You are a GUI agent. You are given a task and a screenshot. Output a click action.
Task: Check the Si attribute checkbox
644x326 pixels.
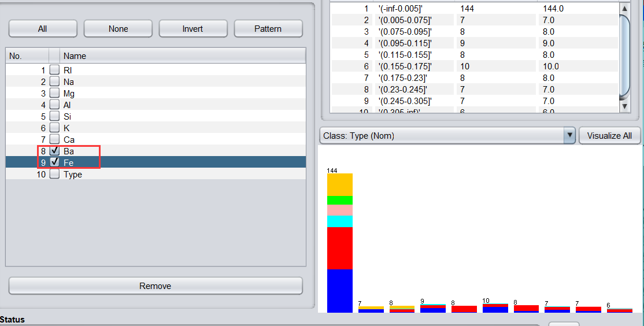point(54,116)
